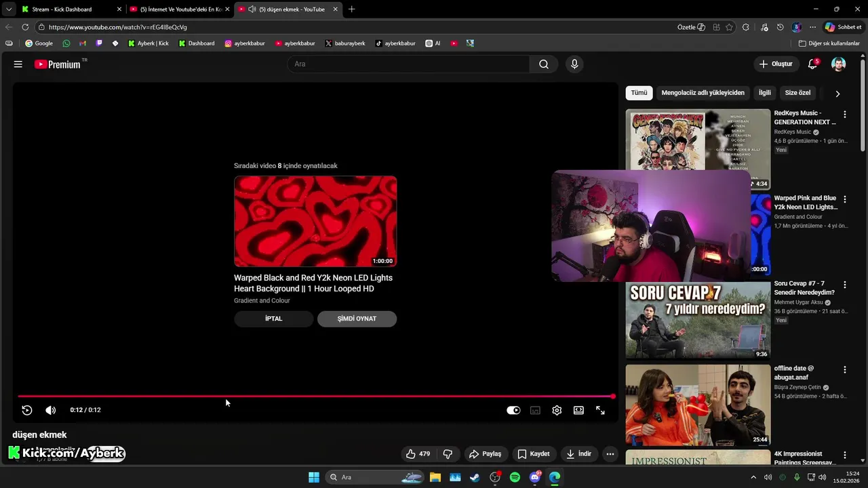Viewport: 868px width, 488px height.
Task: Select Mengolaciiz adlı yükleyiciden chip
Action: (x=703, y=93)
